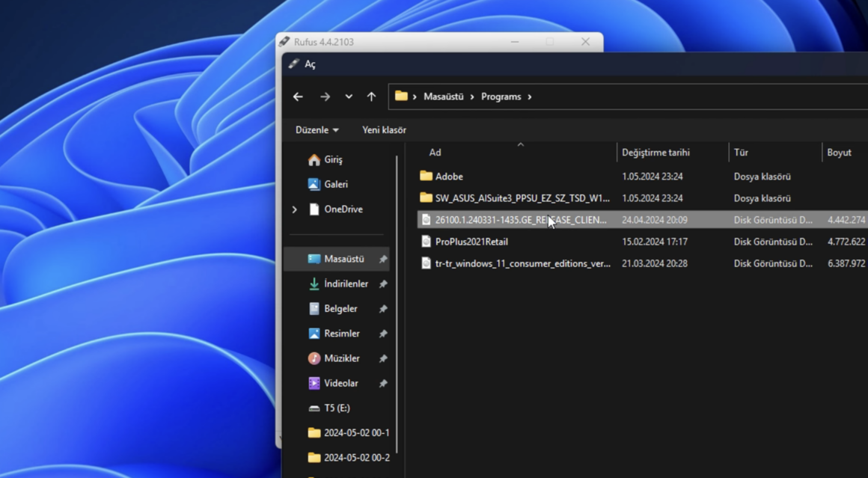Click the Belgeler document icon
The height and width of the screenshot is (478, 868).
pyautogui.click(x=314, y=309)
